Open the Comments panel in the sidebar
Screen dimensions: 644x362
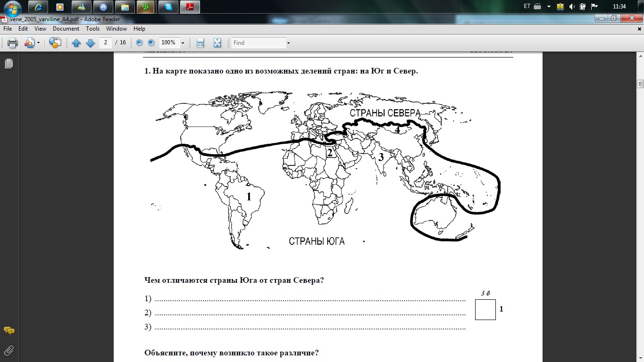[9, 331]
